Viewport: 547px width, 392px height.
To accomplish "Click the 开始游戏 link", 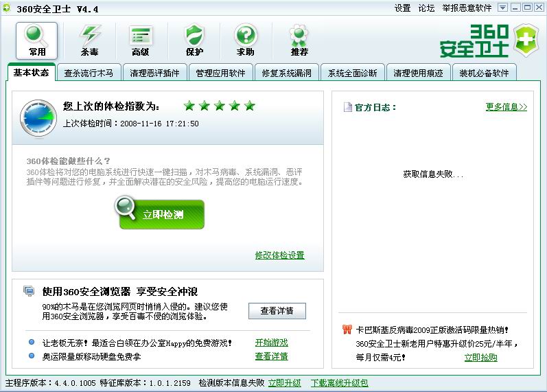I will pos(271,343).
